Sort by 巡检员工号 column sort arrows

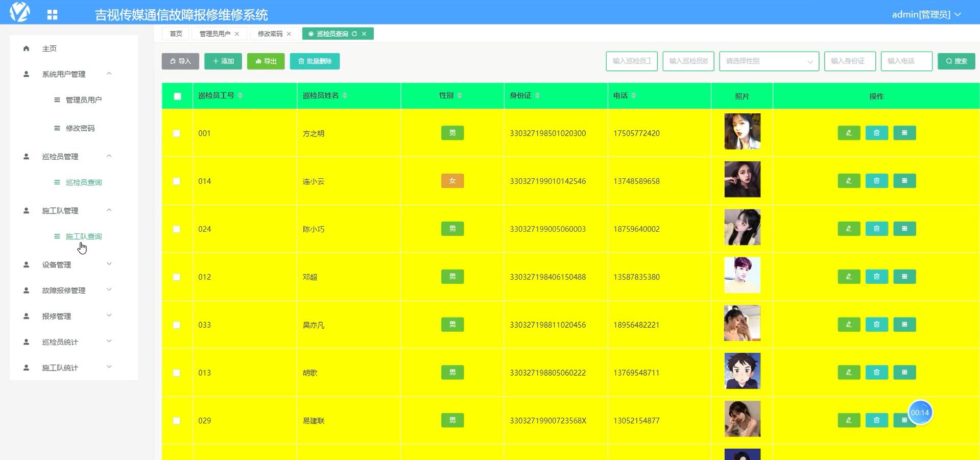tap(241, 96)
